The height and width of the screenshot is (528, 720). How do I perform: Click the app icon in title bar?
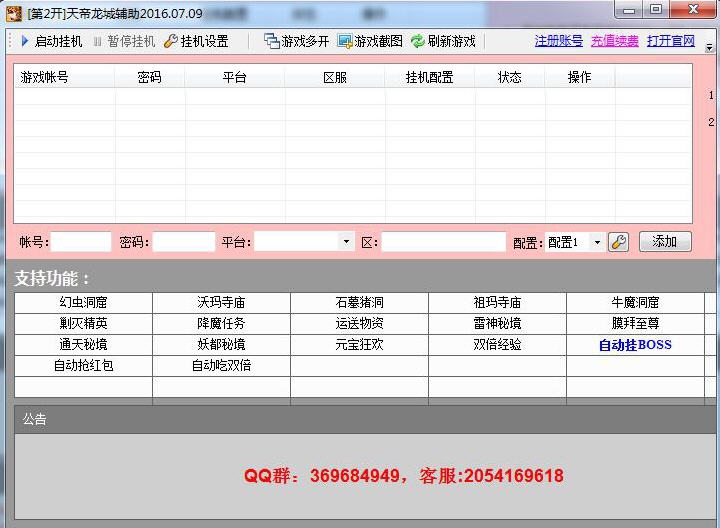point(14,14)
